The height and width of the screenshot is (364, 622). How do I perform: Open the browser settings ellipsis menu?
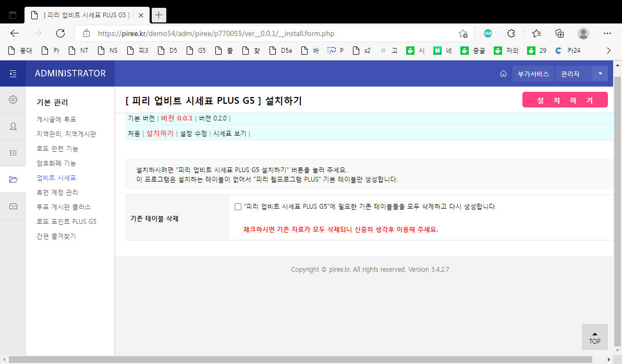point(607,33)
